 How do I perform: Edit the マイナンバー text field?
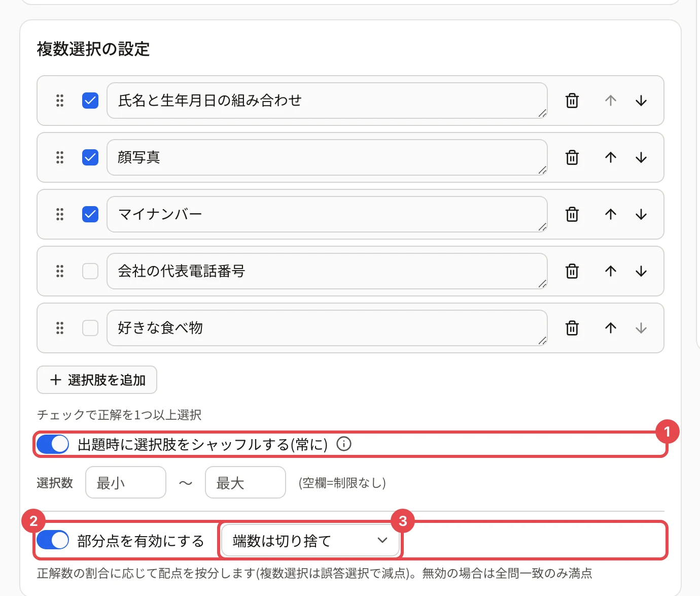327,214
